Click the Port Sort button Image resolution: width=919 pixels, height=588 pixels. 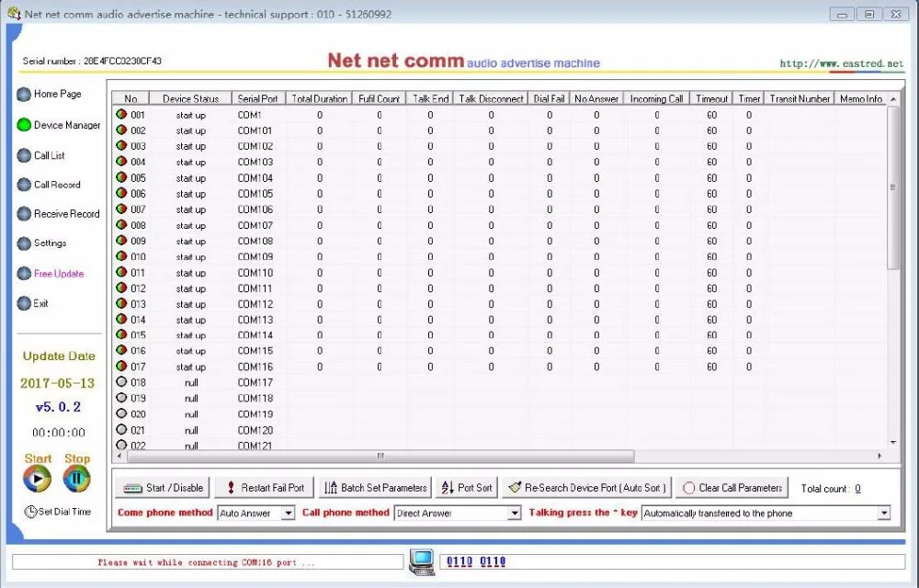[x=467, y=487]
